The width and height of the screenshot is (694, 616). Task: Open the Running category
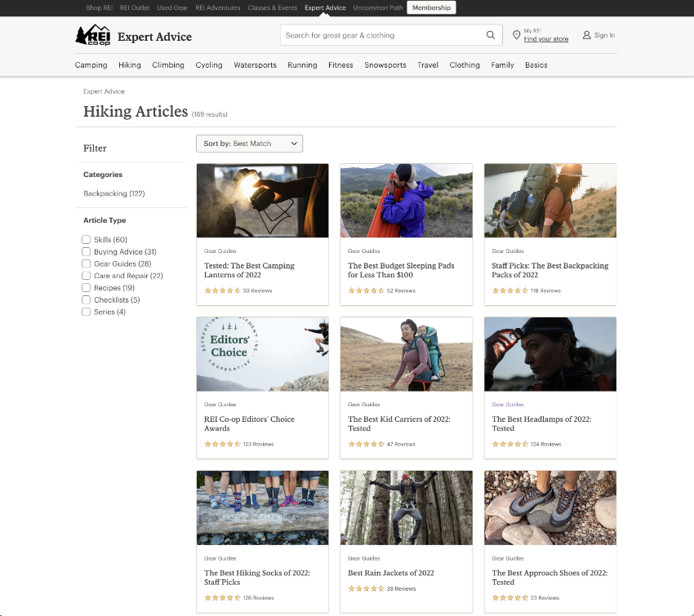point(302,65)
